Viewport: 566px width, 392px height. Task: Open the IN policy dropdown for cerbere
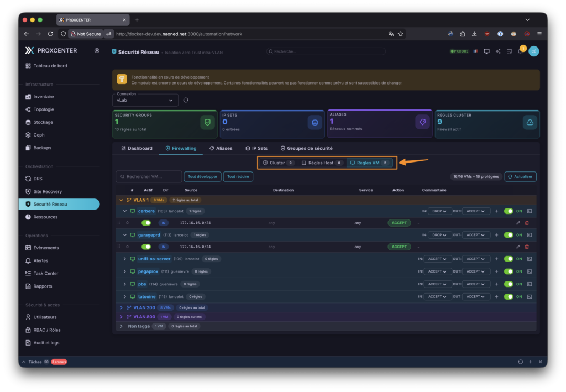(440, 211)
